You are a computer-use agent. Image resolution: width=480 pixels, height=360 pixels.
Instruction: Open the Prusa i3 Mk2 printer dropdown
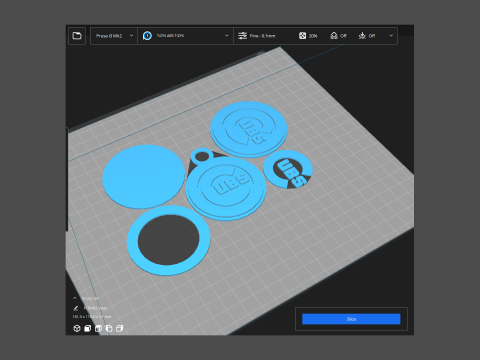tap(114, 36)
